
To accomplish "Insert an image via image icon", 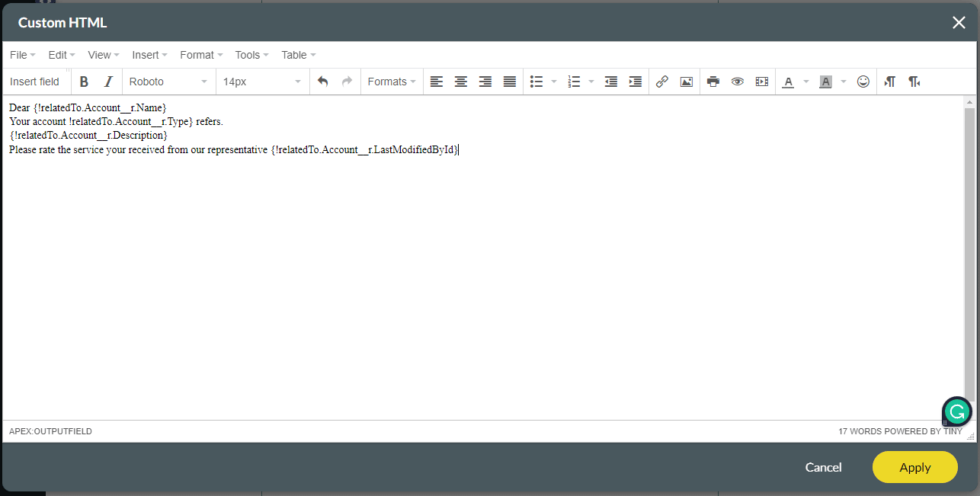I will tap(687, 82).
